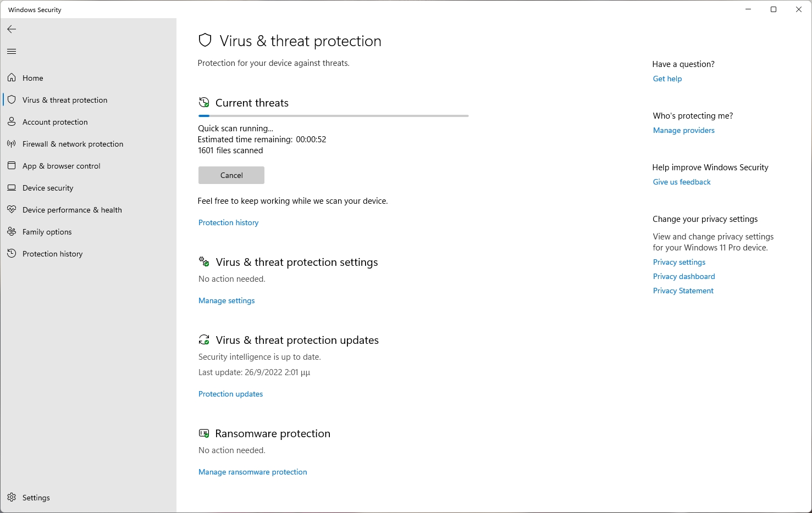Click the Firewall & network protection signal icon
Screen dimensions: 812x513
(x=12, y=143)
